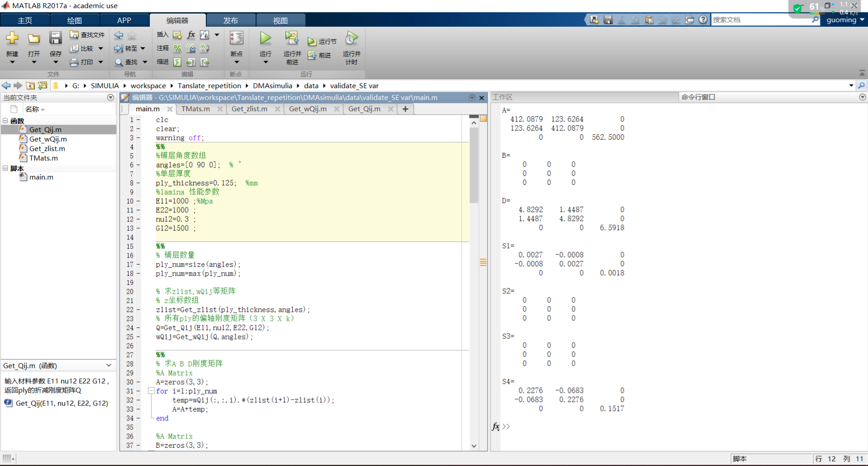The image size is (868, 466).
Task: Switch to the Home (主页) tab
Action: 25,20
